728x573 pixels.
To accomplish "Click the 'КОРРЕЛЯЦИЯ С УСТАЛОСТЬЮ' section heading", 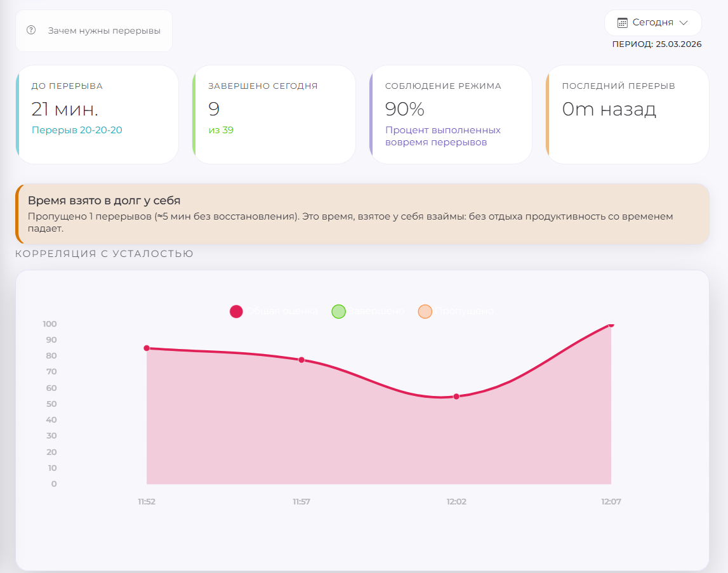I will [105, 254].
